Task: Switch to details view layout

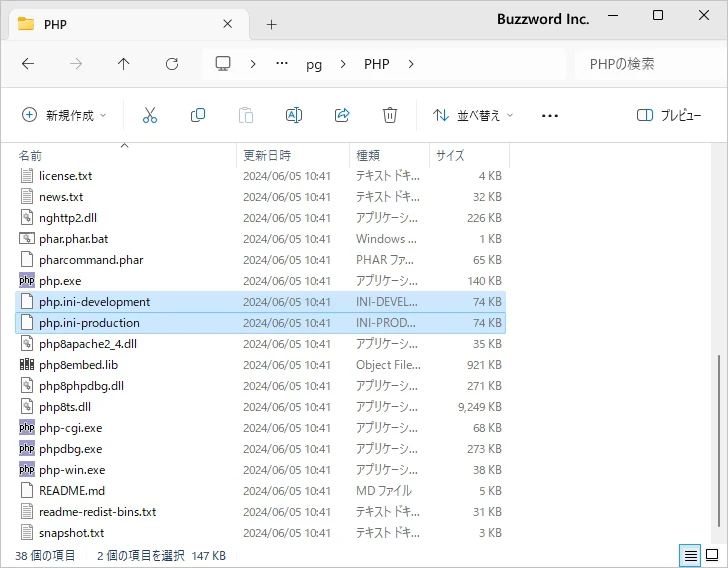Action: point(690,555)
